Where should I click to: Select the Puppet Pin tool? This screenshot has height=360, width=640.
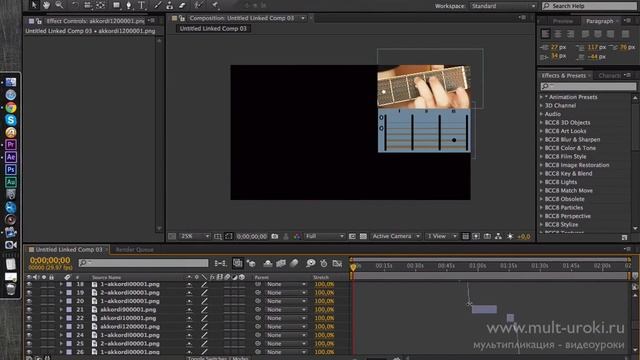pyautogui.click(x=215, y=5)
